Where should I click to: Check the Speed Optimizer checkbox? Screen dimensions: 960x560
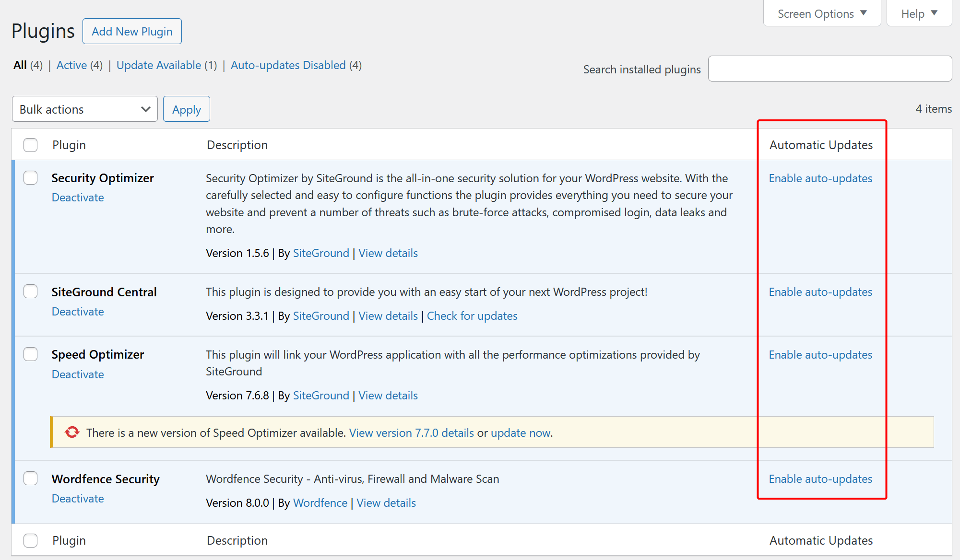30,354
